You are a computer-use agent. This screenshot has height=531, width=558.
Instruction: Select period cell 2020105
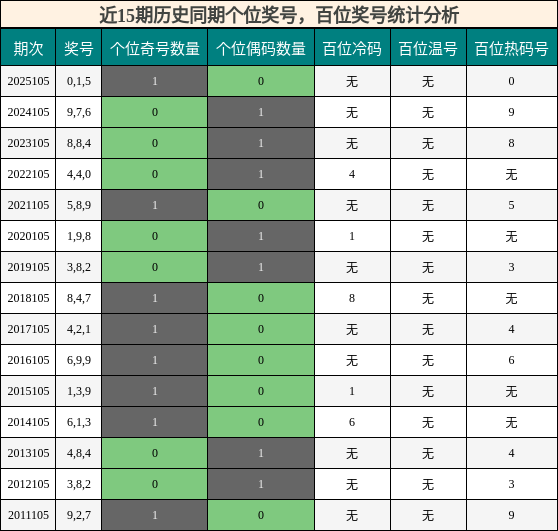point(28,236)
